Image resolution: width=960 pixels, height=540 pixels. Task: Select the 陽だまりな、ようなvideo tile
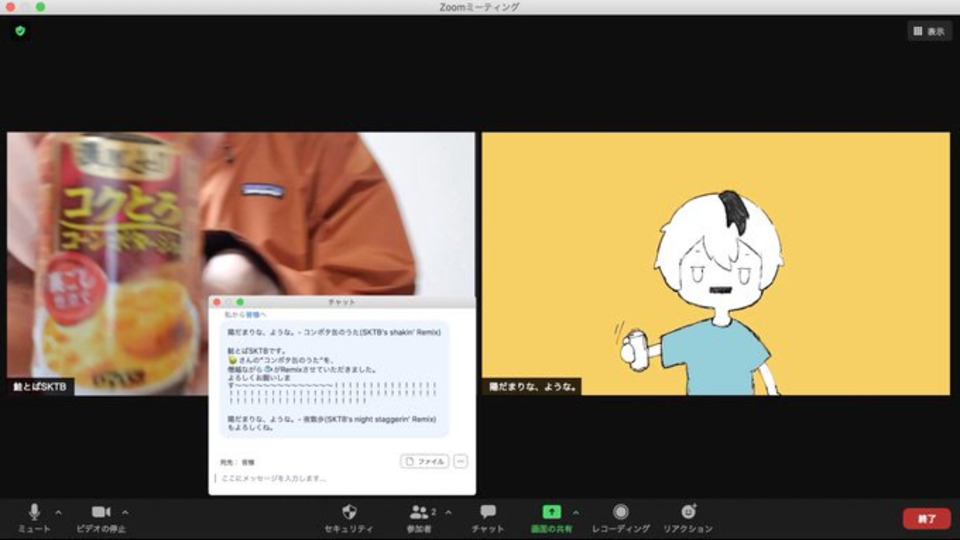coord(716,263)
